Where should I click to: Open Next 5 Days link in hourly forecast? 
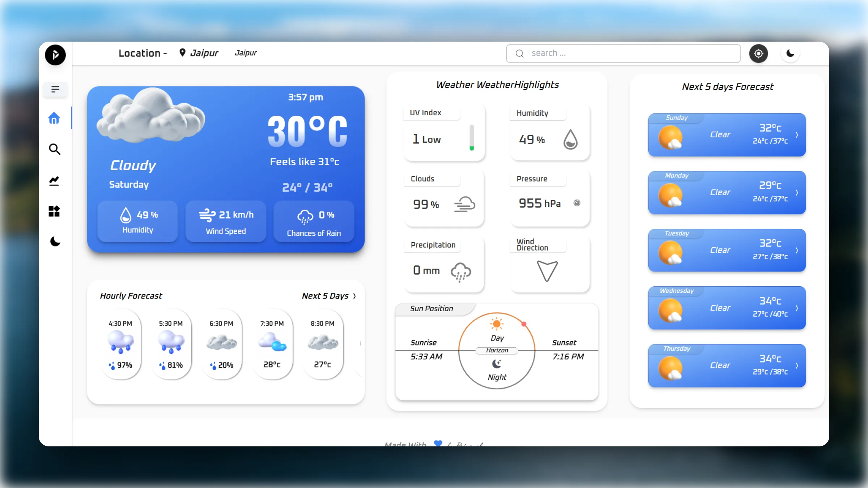pyautogui.click(x=325, y=296)
